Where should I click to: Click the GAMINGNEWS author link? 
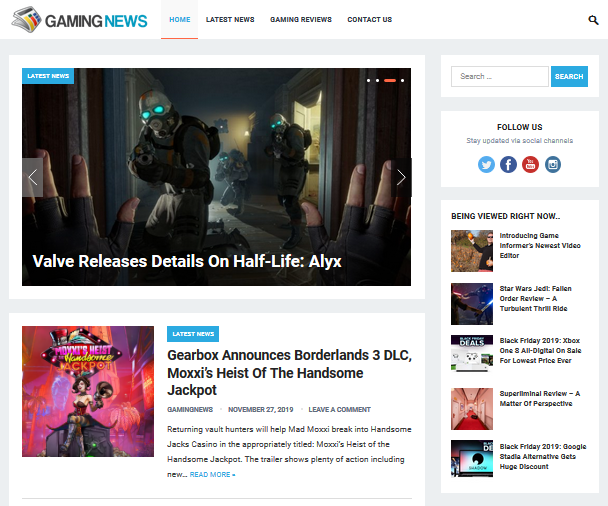coord(190,409)
